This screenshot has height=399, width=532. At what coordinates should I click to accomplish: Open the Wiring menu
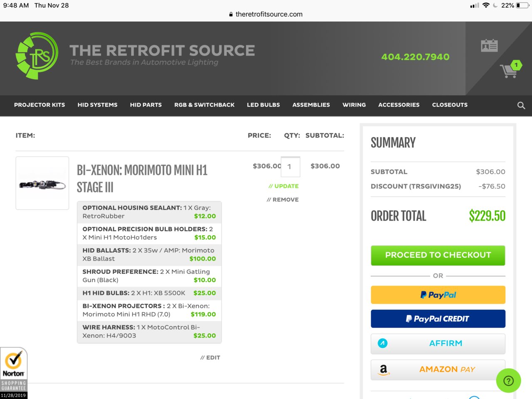point(354,105)
